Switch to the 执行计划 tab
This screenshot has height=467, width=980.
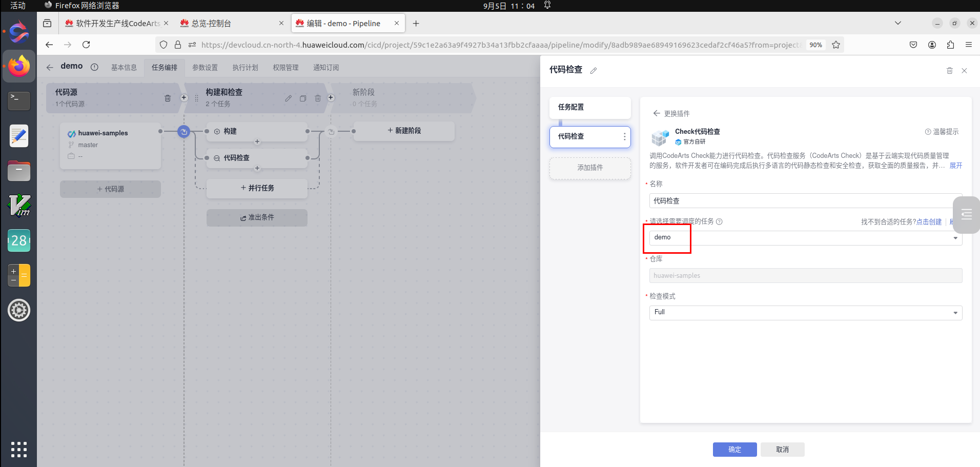tap(246, 68)
